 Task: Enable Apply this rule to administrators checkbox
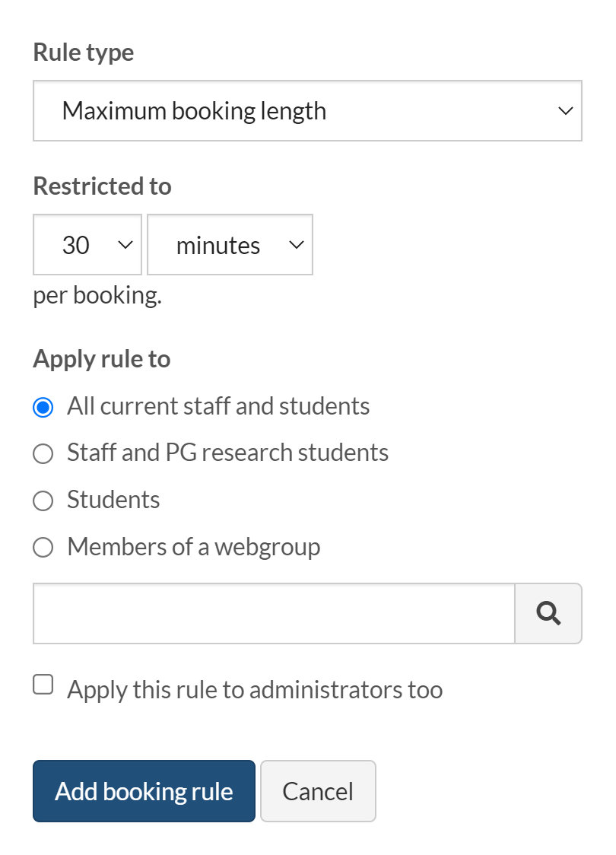[43, 685]
